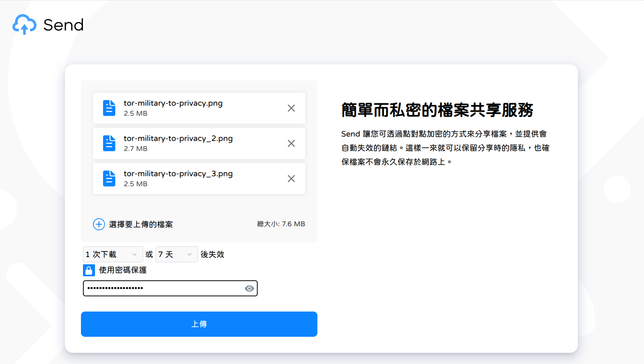Click the 總大小: 7.6 MB label
The image size is (644, 364).
[x=281, y=224]
